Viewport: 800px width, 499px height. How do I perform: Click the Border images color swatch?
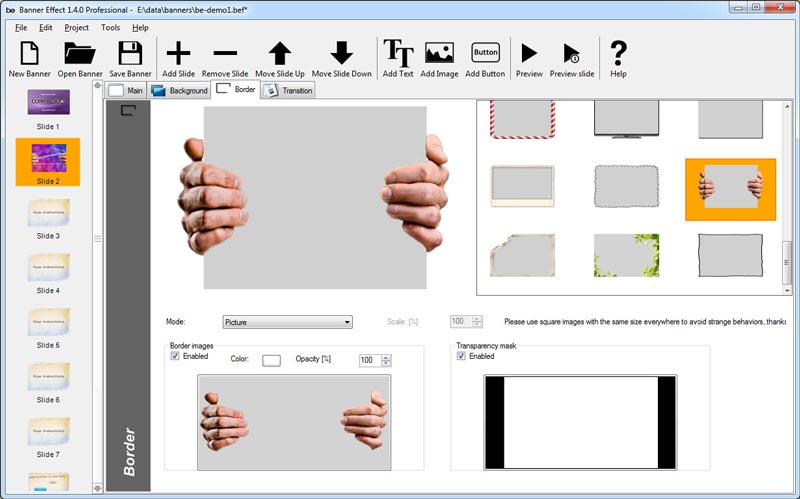pos(271,360)
